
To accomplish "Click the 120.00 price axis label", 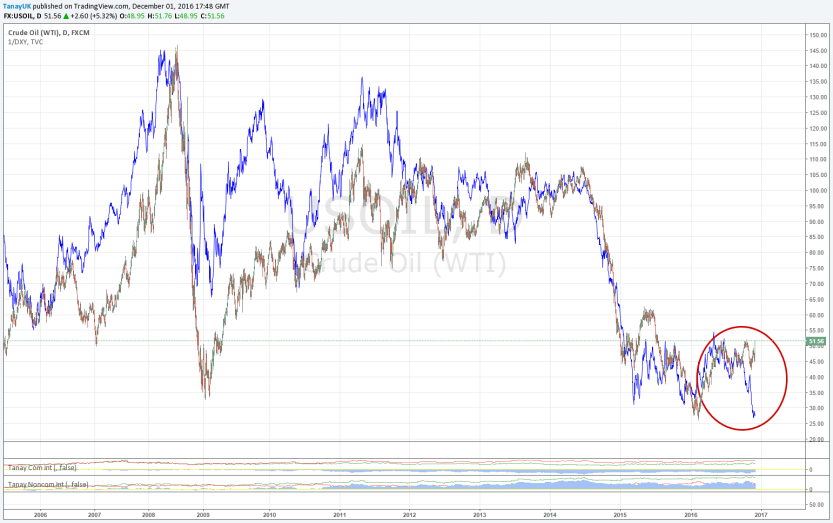I will (818, 129).
